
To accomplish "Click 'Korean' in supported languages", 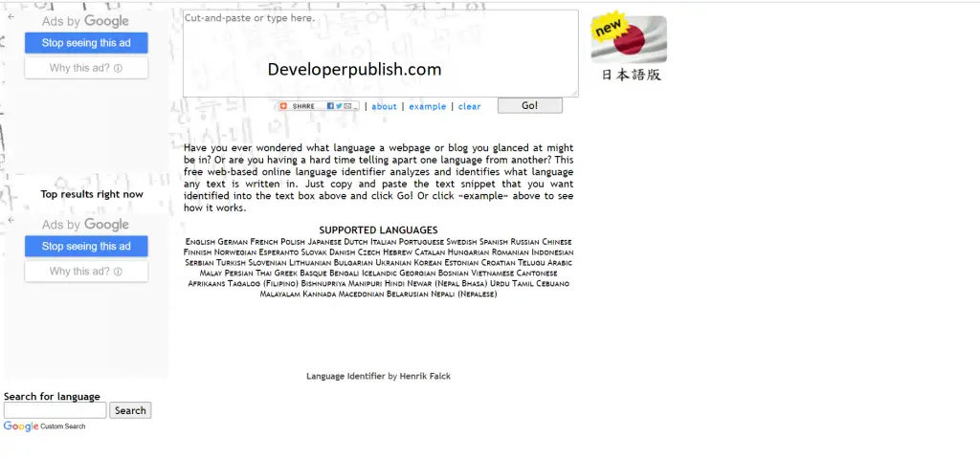I will (428, 263).
